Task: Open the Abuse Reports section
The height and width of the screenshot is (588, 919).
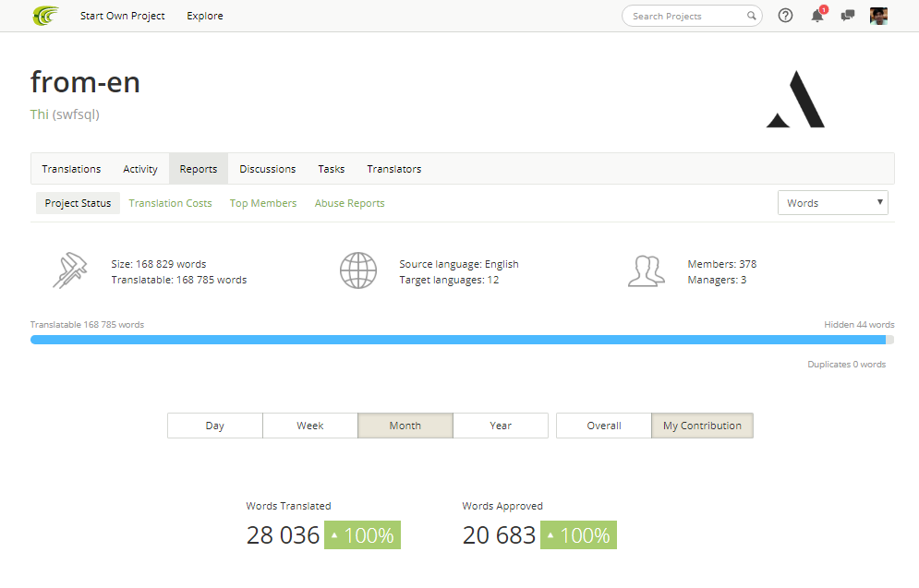Action: [x=349, y=203]
